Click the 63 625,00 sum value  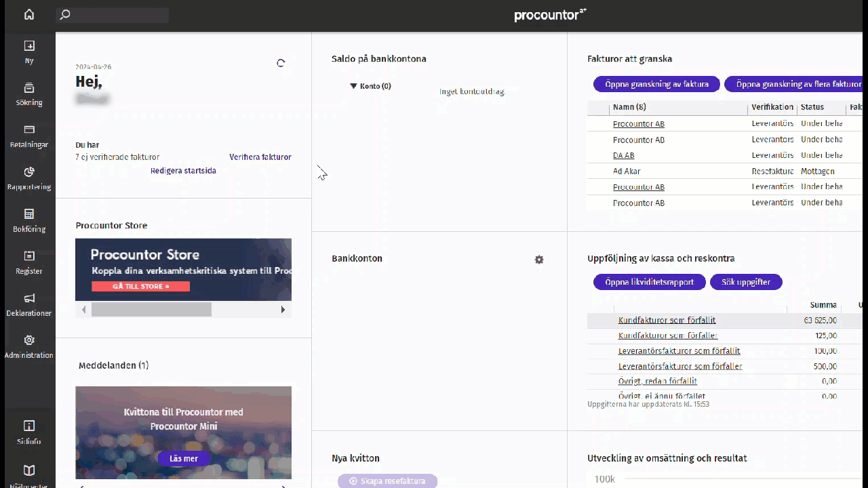click(821, 321)
